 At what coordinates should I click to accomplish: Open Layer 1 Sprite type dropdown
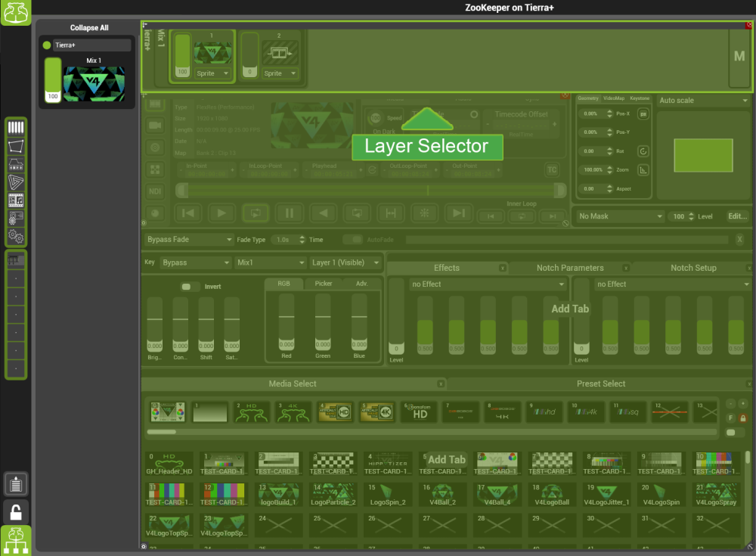tap(212, 73)
